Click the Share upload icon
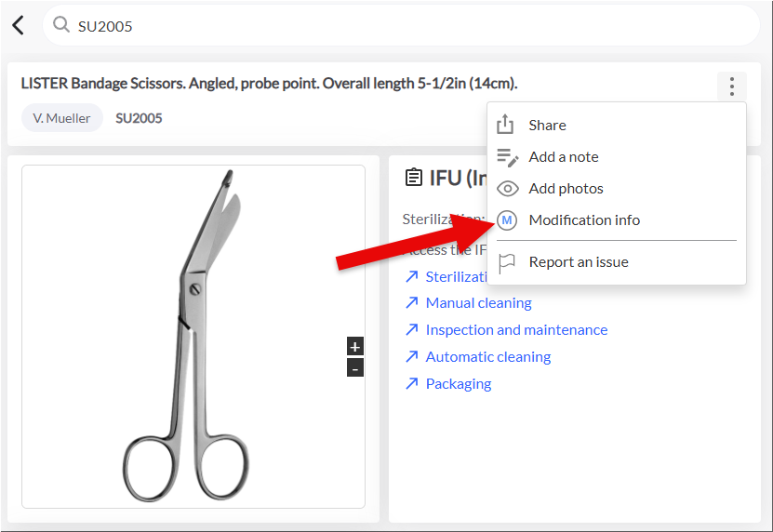773x532 pixels. pos(505,125)
